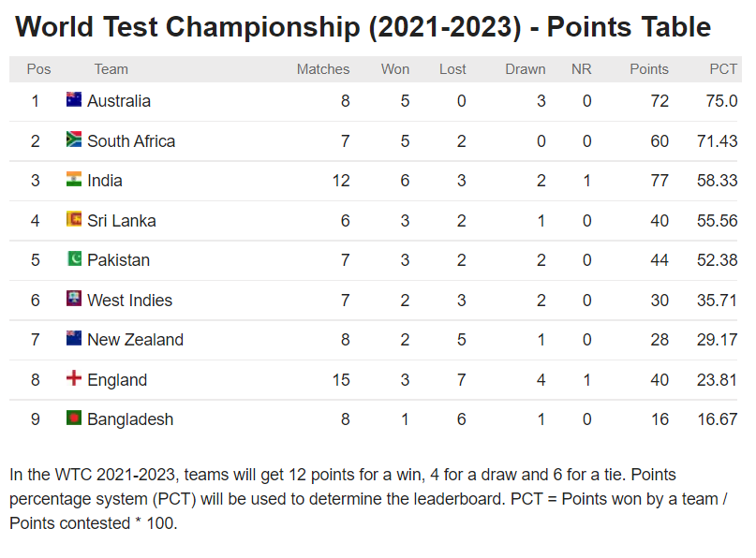Click the Bangladesh flag icon
Viewport: 756px width, 558px height.
click(74, 418)
